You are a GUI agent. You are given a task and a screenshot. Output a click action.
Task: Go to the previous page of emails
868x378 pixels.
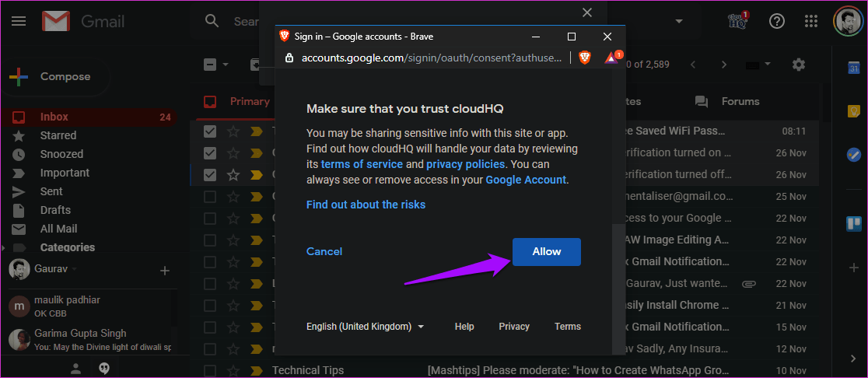click(x=692, y=65)
